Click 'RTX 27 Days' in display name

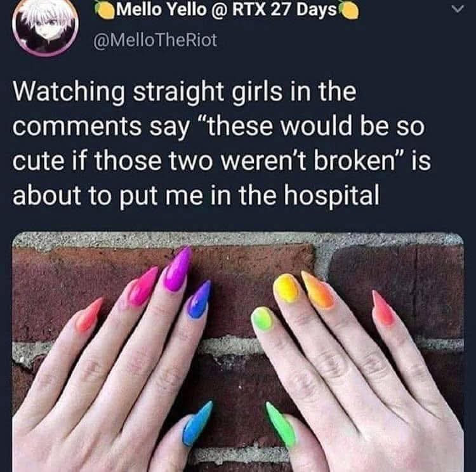(x=284, y=10)
